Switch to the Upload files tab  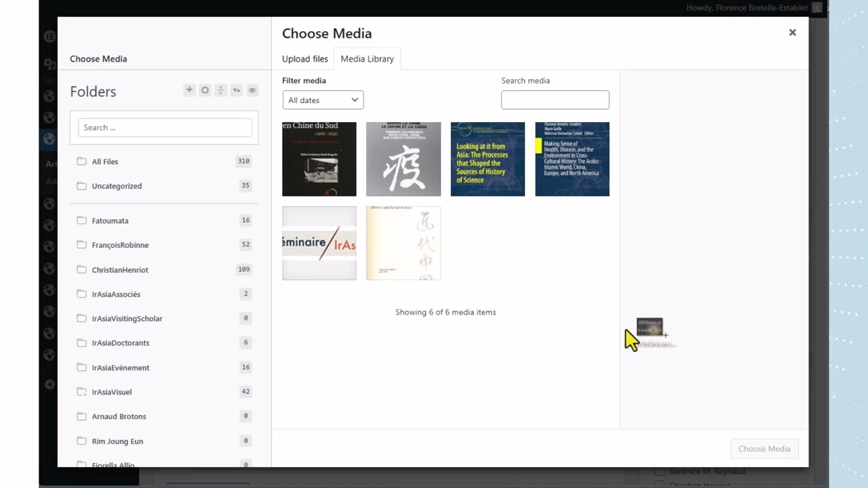coord(305,59)
